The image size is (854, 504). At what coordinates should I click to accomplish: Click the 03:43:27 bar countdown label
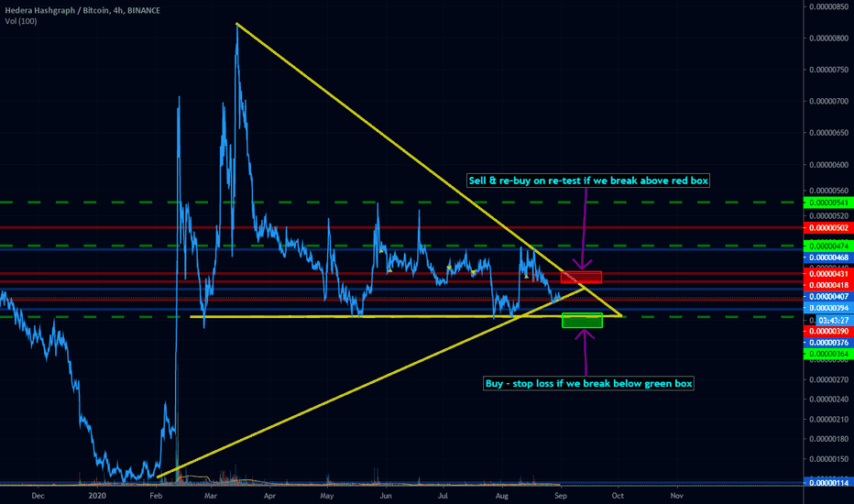pyautogui.click(x=833, y=321)
